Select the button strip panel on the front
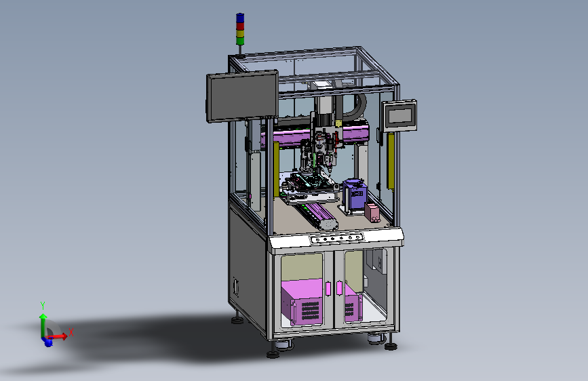588x381 pixels. [337, 238]
